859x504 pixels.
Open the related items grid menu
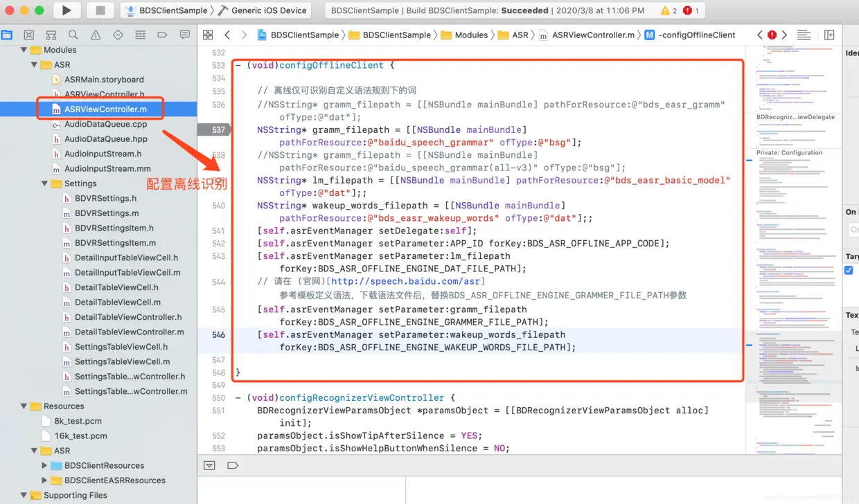(x=208, y=35)
